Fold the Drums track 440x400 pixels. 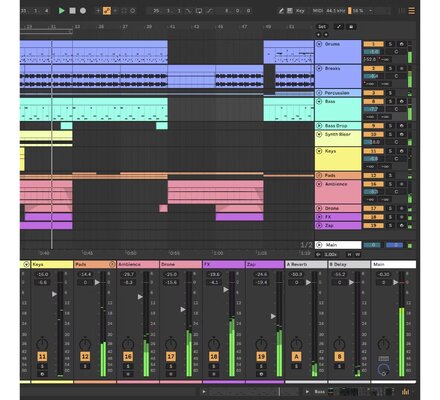[x=319, y=44]
